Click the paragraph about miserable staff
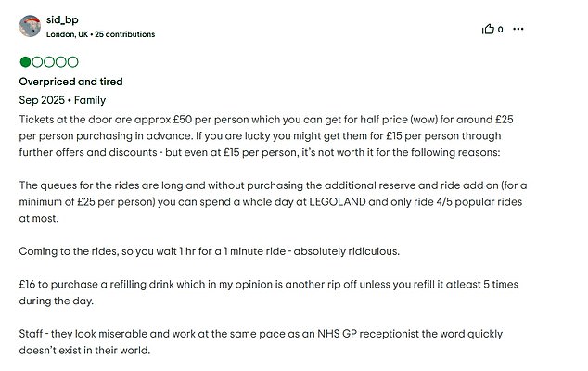Viewport: 588px width, 371px height. 261,341
